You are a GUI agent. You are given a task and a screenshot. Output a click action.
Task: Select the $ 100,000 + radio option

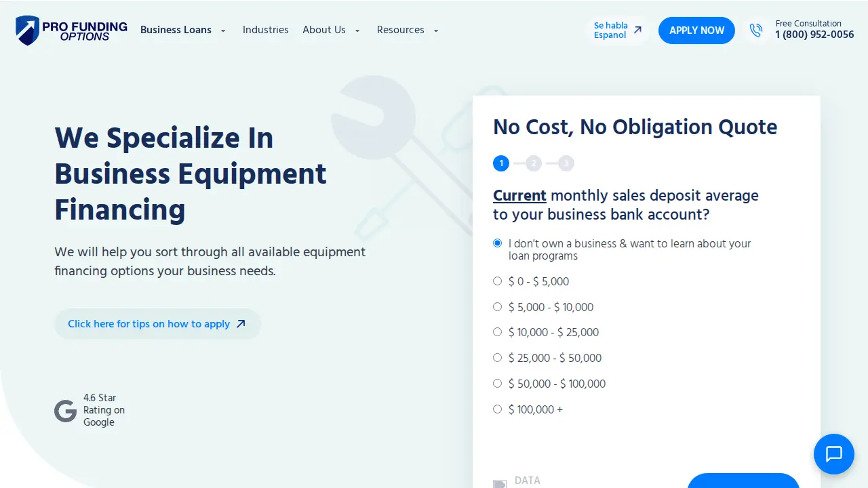(497, 409)
